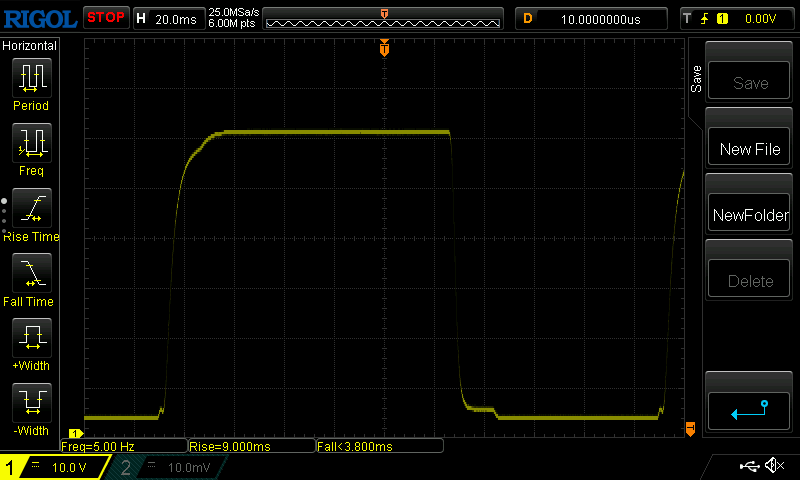The width and height of the screenshot is (800, 480).
Task: Click the speaker mute icon
Action: coord(773,466)
